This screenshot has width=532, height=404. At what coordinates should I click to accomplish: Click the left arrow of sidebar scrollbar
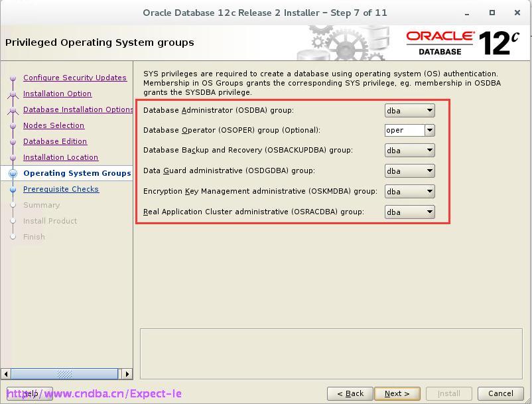[6, 374]
